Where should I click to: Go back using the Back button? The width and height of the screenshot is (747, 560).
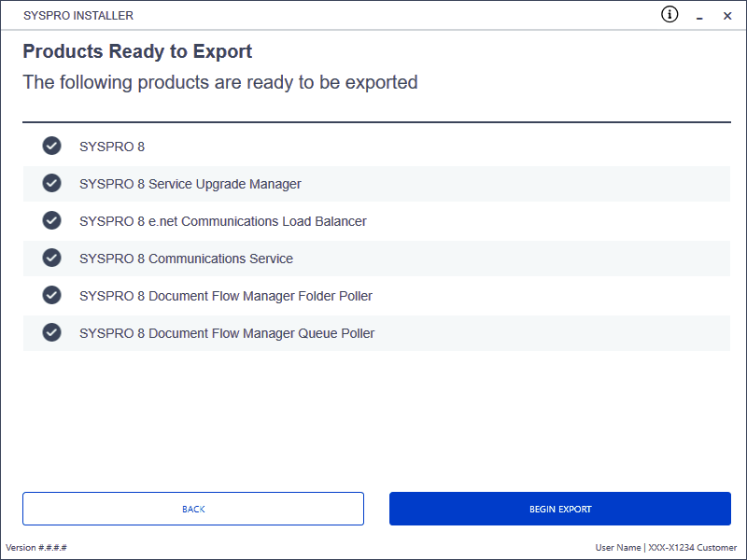pyautogui.click(x=193, y=509)
